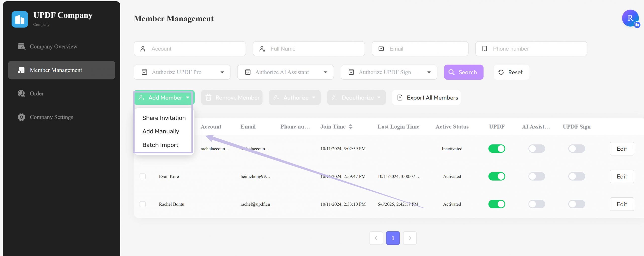Click the Reset button label
This screenshot has height=256, width=644.
515,72
